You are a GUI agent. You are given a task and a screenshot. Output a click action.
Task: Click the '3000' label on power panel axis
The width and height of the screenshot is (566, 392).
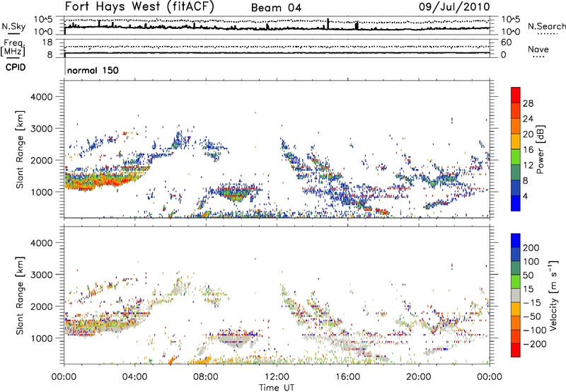pos(42,129)
